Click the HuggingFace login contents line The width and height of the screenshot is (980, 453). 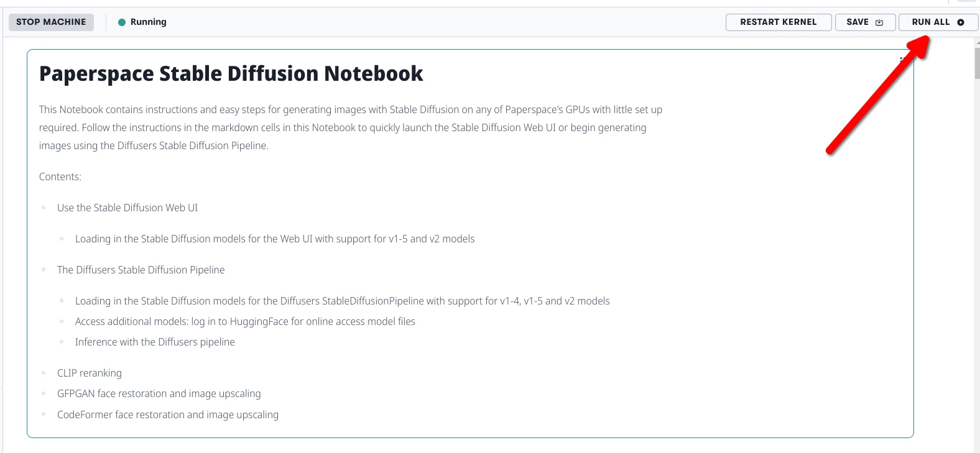click(x=245, y=322)
